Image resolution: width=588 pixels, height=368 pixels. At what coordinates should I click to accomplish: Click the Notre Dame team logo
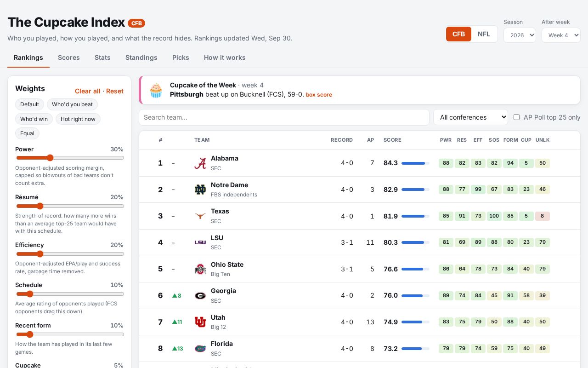[x=200, y=190]
